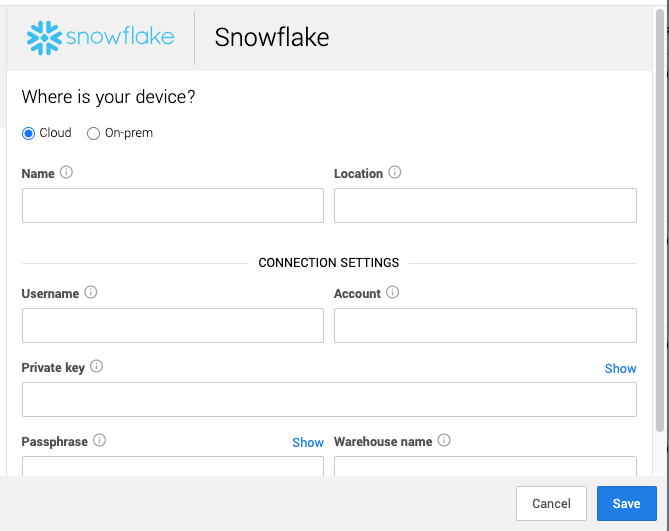This screenshot has width=669, height=531.
Task: Click into the Account text field
Action: point(485,326)
